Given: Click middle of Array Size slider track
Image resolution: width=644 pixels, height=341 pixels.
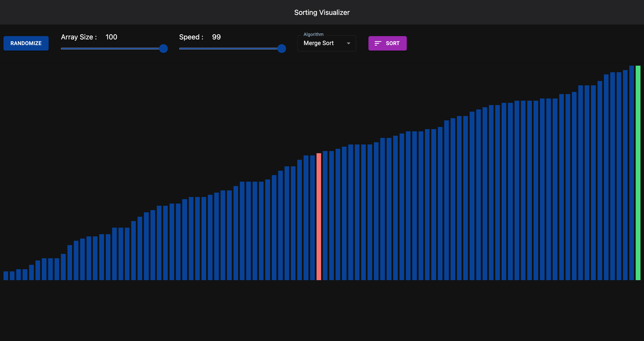Looking at the screenshot, I should (x=112, y=48).
